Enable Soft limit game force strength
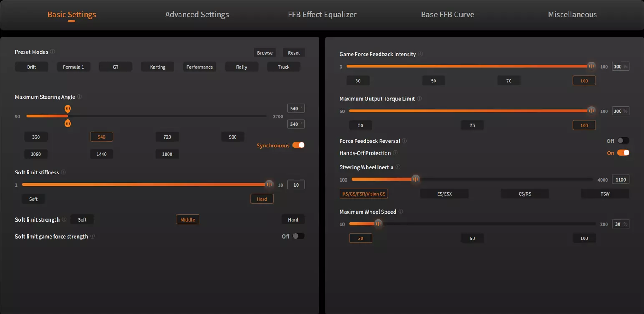 click(298, 236)
